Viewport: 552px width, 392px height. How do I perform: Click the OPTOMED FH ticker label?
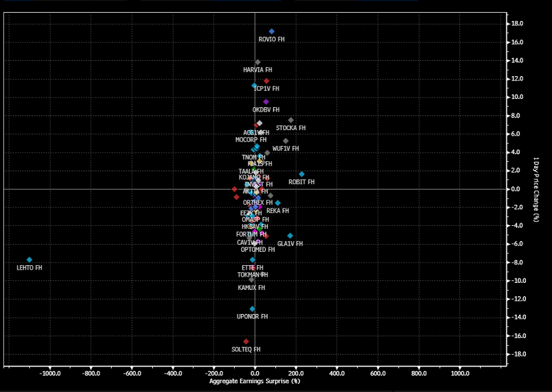tap(258, 250)
